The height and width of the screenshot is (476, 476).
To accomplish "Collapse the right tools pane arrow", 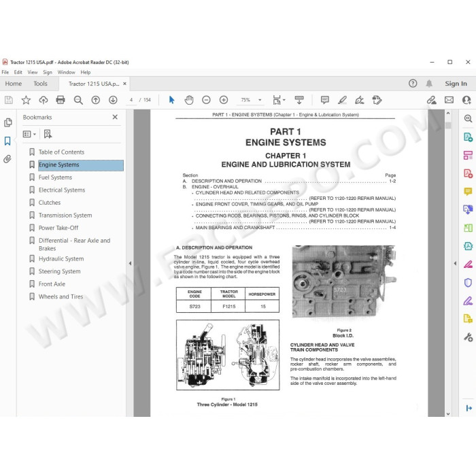I will point(455,263).
